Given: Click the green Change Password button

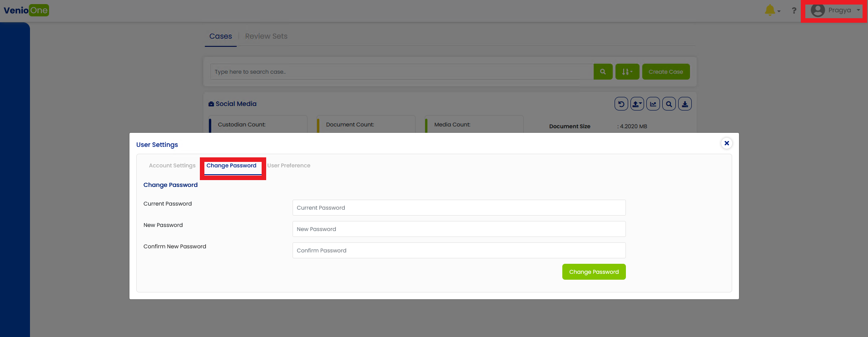Looking at the screenshot, I should (594, 272).
